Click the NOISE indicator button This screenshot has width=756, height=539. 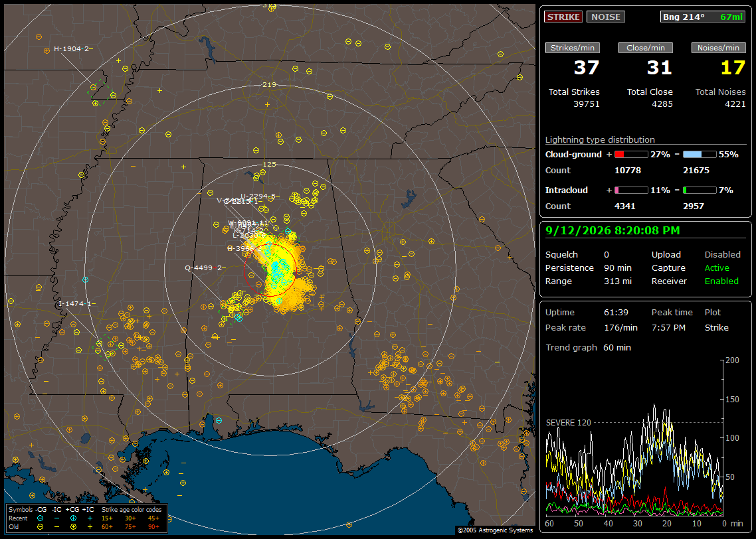tap(606, 17)
